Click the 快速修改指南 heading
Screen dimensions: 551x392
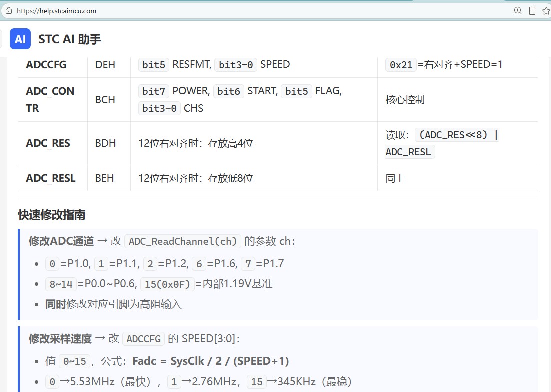(52, 215)
